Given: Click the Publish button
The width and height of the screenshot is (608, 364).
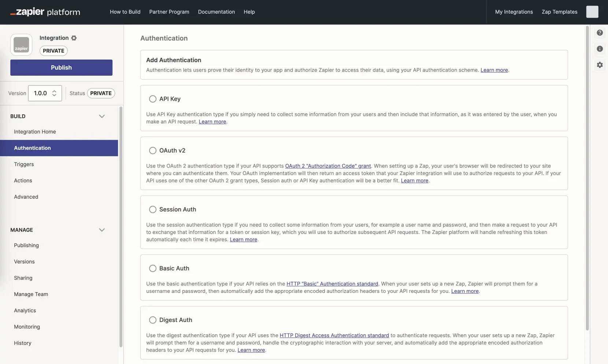Looking at the screenshot, I should [61, 67].
